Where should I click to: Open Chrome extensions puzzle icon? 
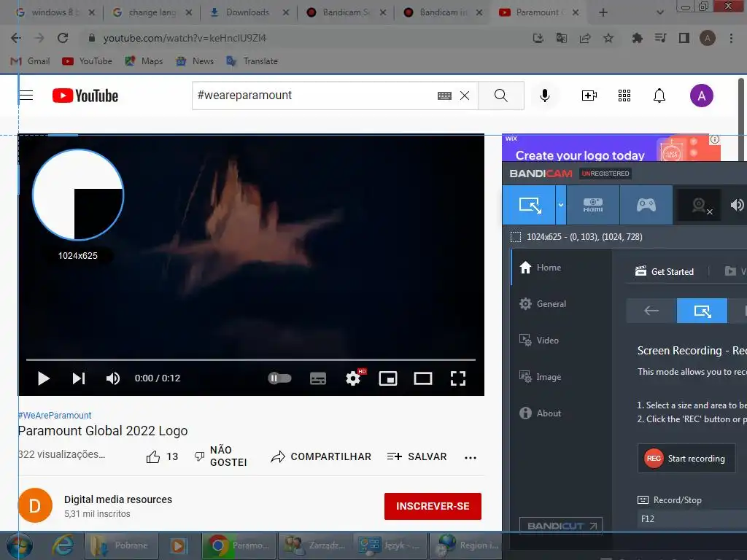pos(637,38)
